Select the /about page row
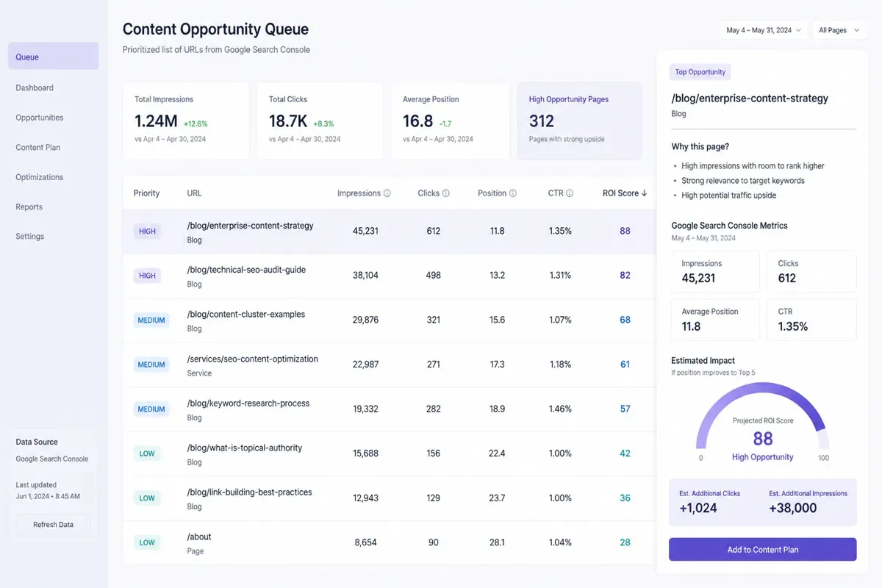This screenshot has width=882, height=588. [389, 542]
